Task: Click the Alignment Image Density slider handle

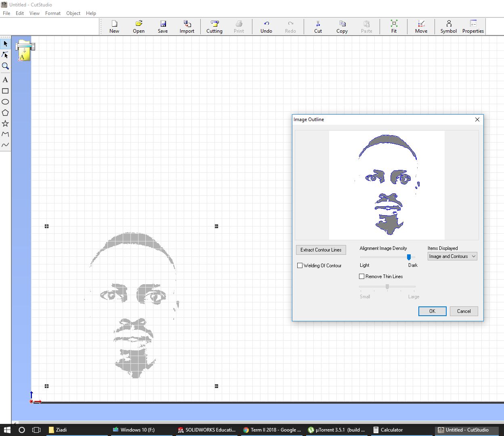Action: (409, 257)
